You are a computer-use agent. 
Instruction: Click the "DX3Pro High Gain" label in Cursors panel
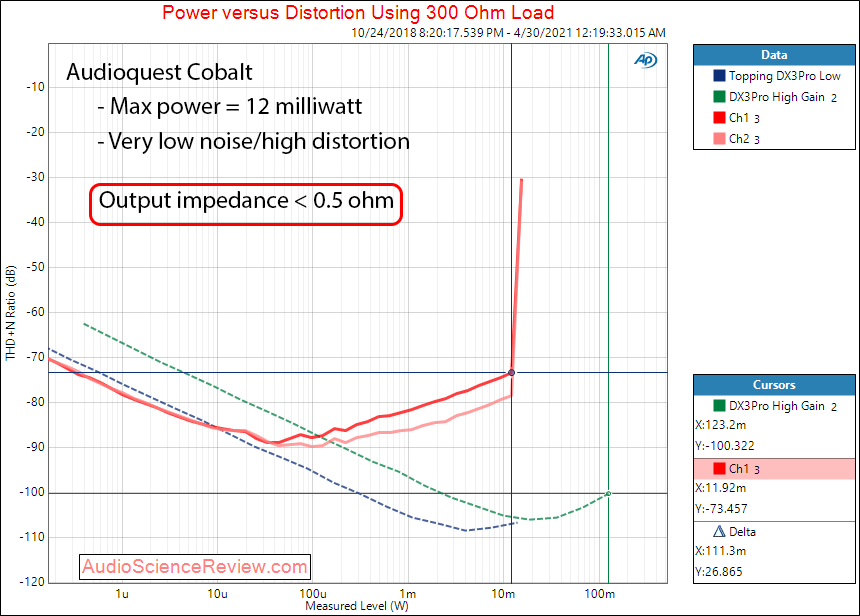777,406
